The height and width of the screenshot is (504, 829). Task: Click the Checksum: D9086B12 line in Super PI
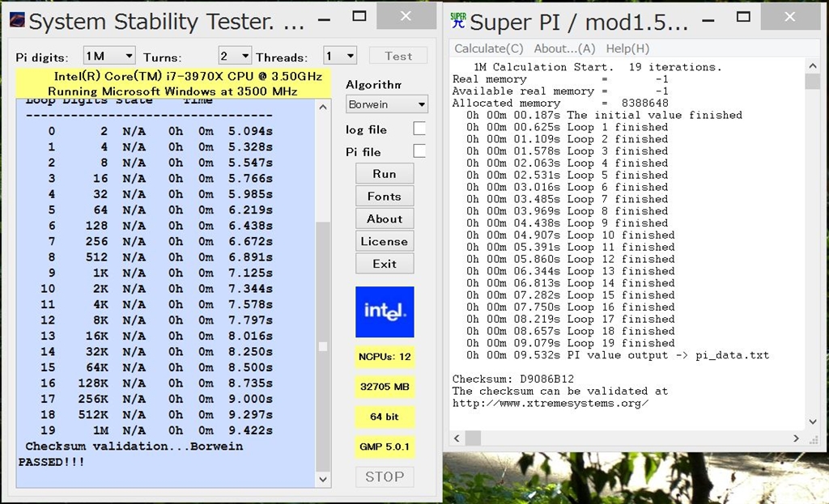(x=512, y=379)
